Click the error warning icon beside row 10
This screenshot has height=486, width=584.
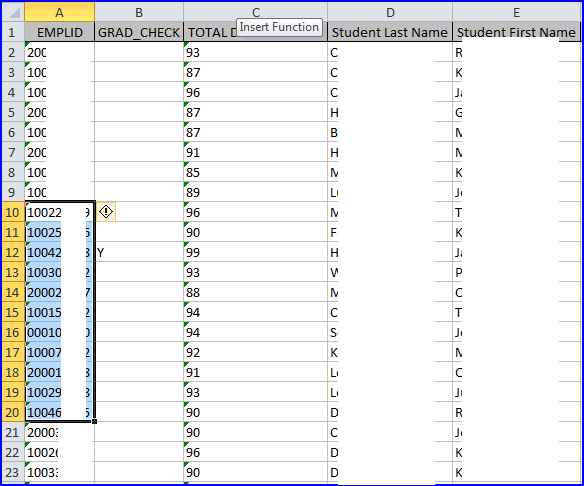(x=106, y=212)
